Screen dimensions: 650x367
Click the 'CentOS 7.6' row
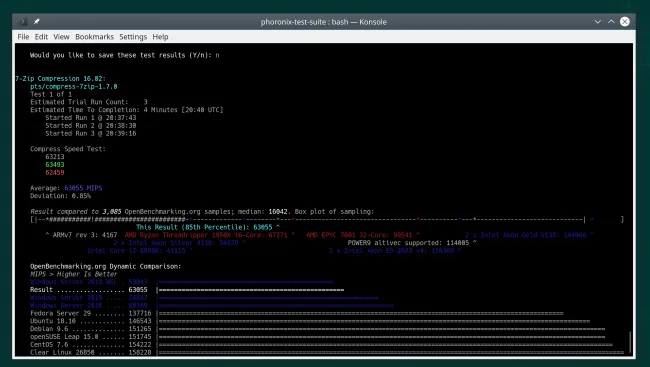point(322,345)
